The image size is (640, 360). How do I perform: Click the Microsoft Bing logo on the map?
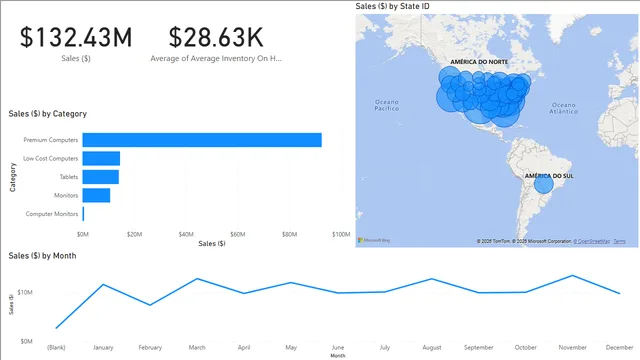click(374, 240)
